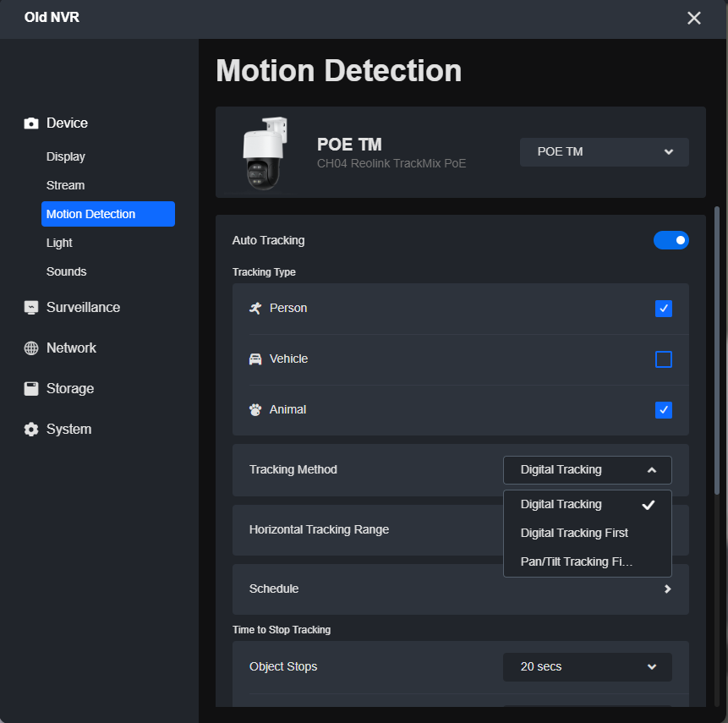Click the Surveillance monitor icon
This screenshot has width=728, height=723.
click(x=31, y=308)
